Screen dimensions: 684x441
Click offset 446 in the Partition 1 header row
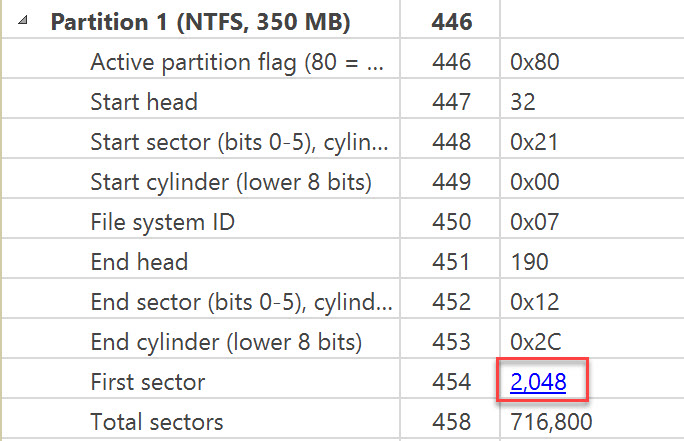tap(452, 21)
